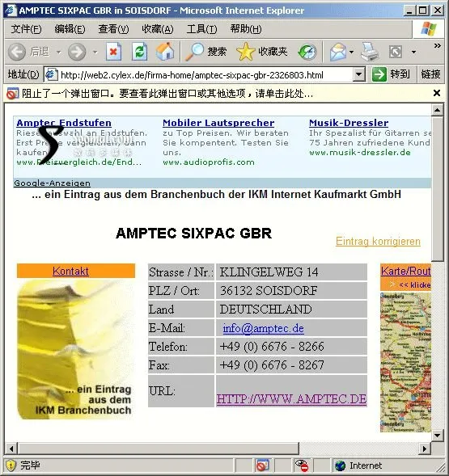
Task: Open Mail envelope icon
Action: [338, 52]
